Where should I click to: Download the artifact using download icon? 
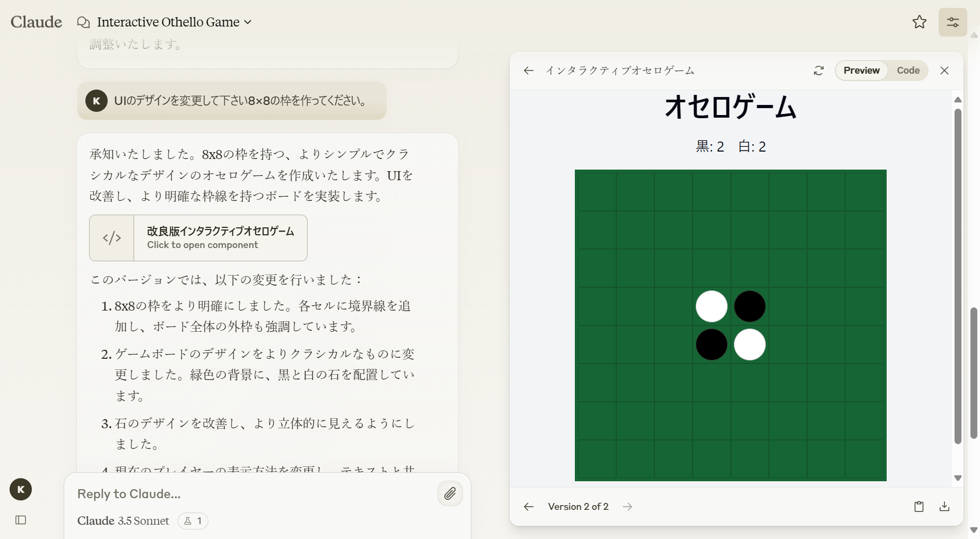944,507
